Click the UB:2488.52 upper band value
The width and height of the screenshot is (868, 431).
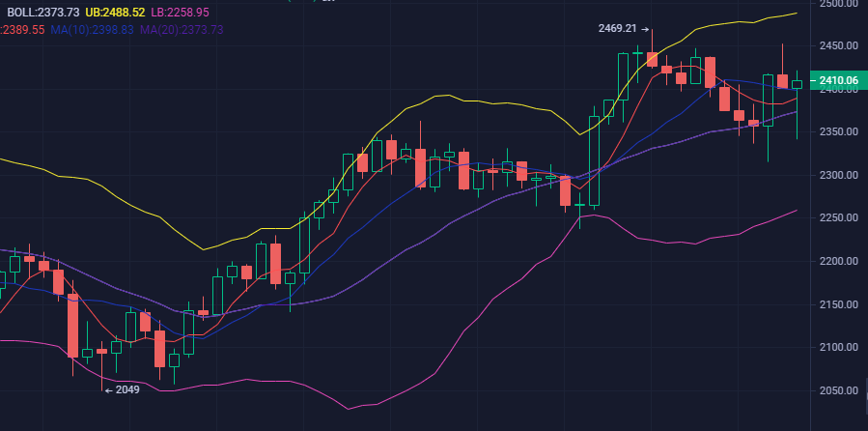[115, 13]
